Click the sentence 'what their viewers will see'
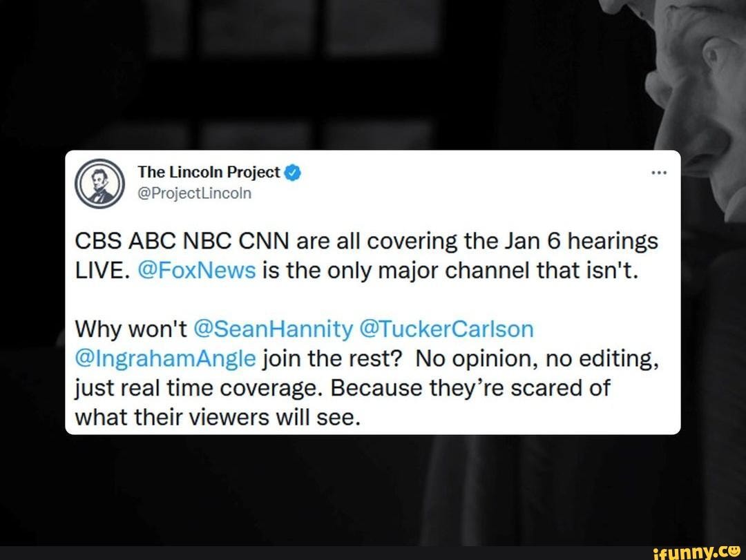 216,418
